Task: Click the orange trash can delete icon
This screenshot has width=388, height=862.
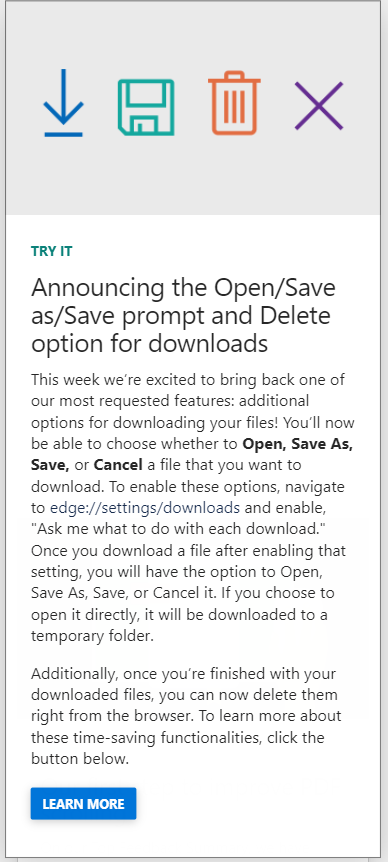Action: coord(234,103)
